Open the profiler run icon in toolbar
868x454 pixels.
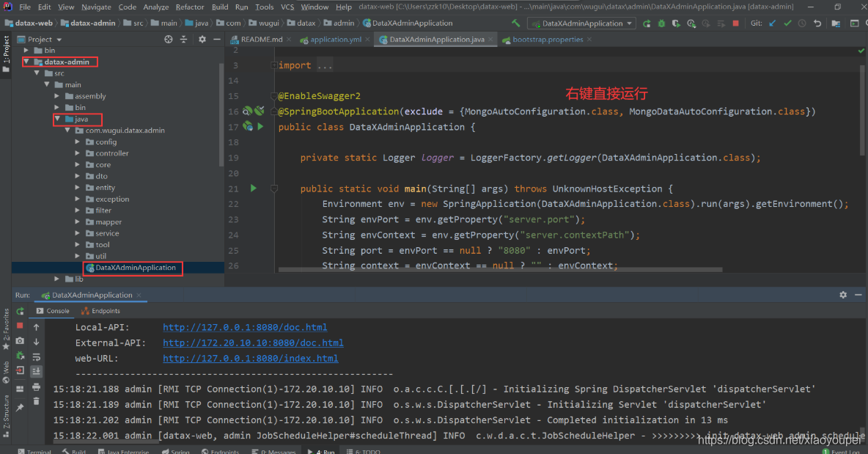point(691,23)
